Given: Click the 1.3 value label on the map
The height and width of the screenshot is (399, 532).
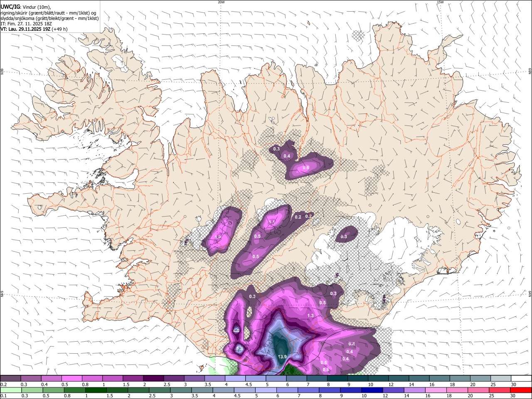Looking at the screenshot, I should pos(310,316).
